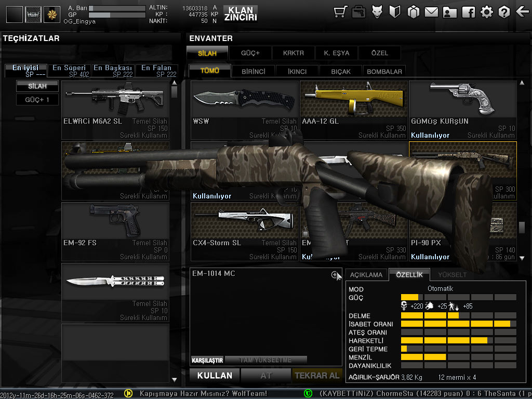Switch to the SİLAH inventory tab
Screen dimensions: 532x399
click(207, 54)
